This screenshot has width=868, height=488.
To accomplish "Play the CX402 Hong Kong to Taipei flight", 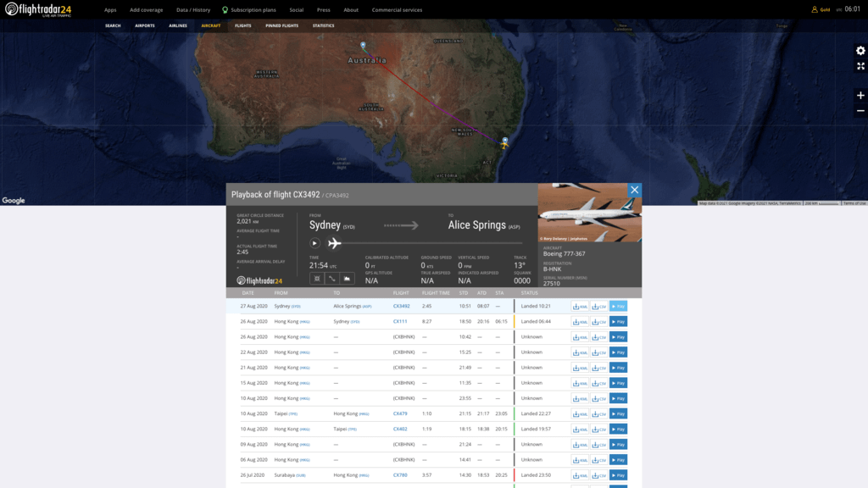I will (618, 429).
